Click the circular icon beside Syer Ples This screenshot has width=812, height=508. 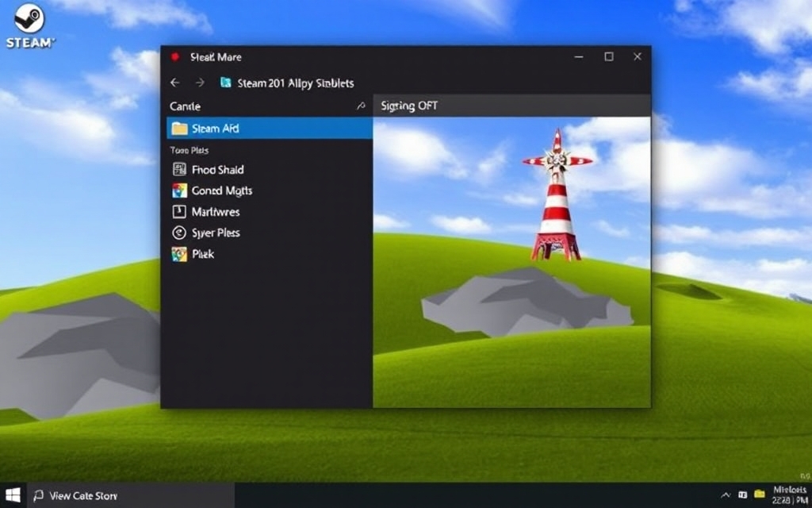pyautogui.click(x=178, y=233)
